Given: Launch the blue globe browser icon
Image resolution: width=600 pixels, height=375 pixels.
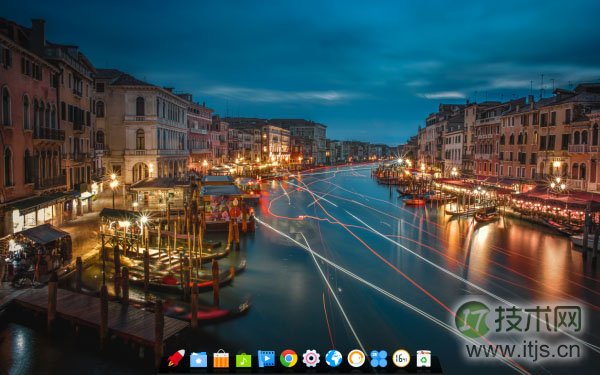Looking at the screenshot, I should coord(334,359).
